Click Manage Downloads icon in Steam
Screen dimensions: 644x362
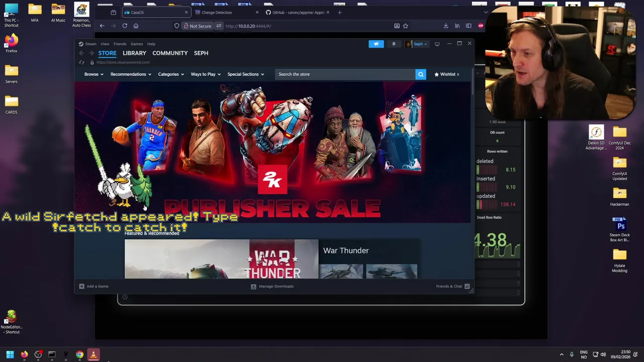[254, 286]
